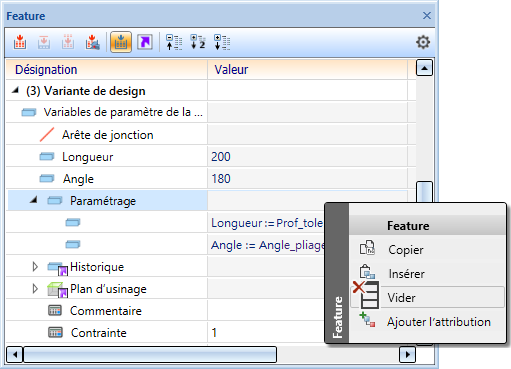Click the red arrow with pencil icon
511x369 pixels.
(92, 42)
